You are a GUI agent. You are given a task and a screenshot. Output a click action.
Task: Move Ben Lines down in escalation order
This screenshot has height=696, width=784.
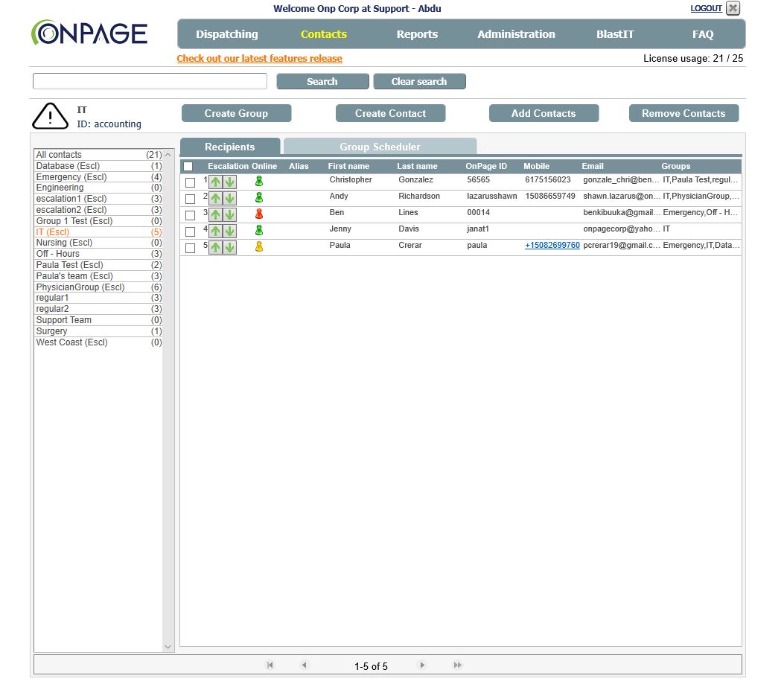229,215
